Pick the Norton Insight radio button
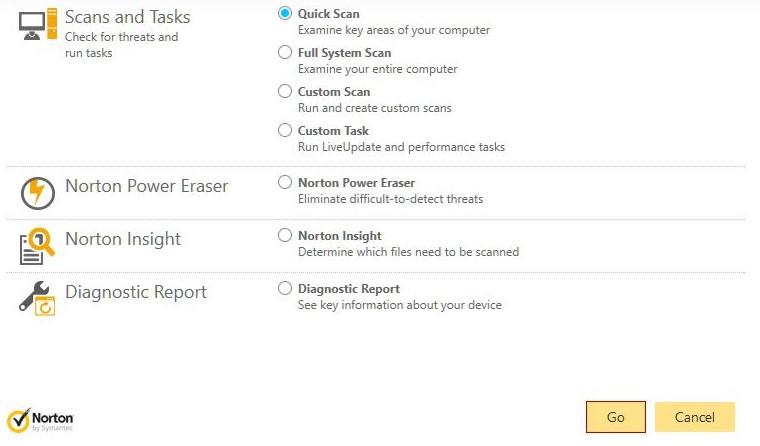Image resolution: width=760 pixels, height=446 pixels. tap(285, 236)
